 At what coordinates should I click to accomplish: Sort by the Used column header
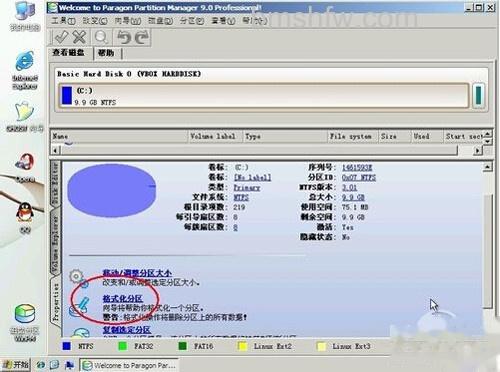coord(427,136)
